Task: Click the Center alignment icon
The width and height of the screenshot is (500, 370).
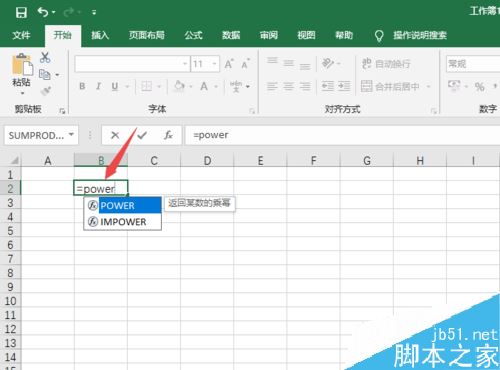Action: (x=289, y=87)
